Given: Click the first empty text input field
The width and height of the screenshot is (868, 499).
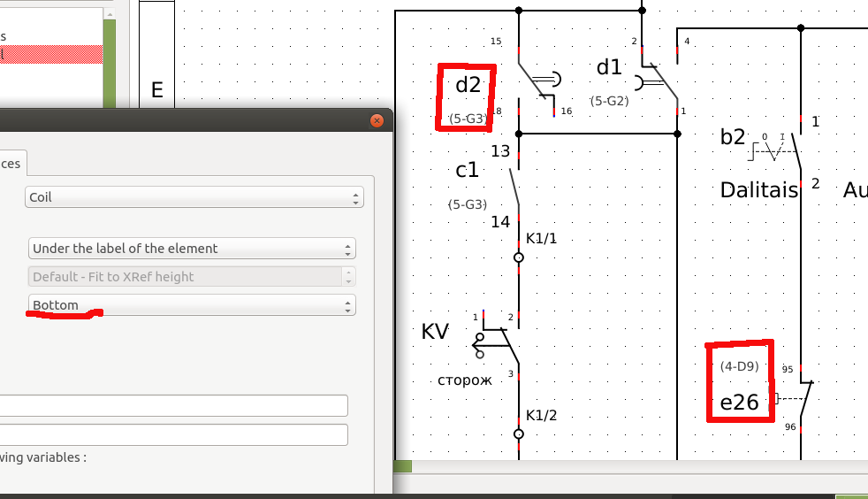Looking at the screenshot, I should (173, 405).
